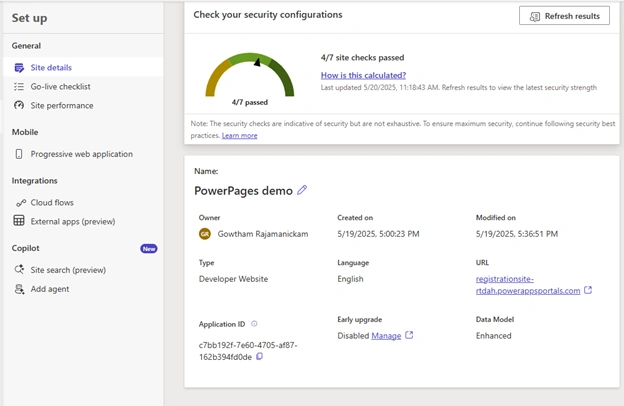Click the Check your security configurations heading
The height and width of the screenshot is (406, 624).
tap(268, 15)
